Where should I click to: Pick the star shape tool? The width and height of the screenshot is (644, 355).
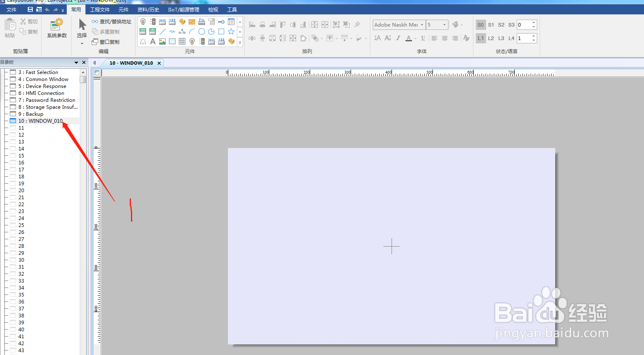231,31
